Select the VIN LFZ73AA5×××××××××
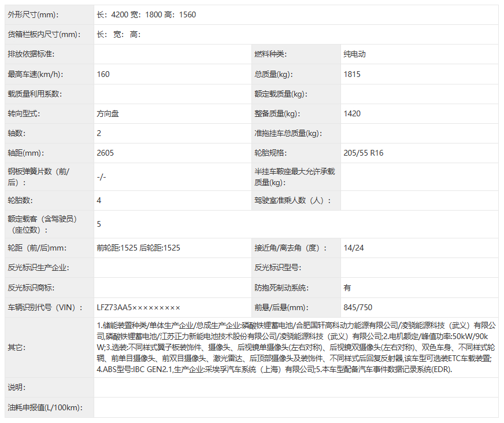 [138, 307]
